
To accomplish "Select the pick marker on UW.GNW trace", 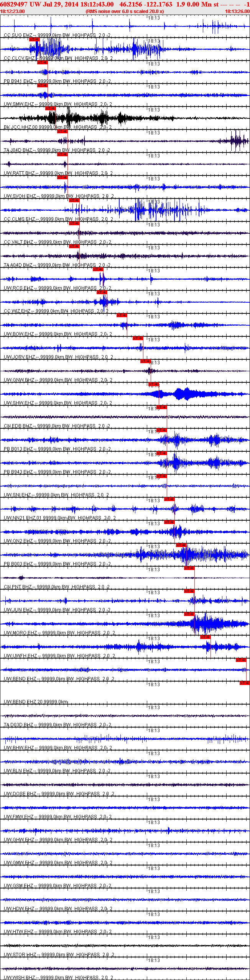I will tap(146, 361).
